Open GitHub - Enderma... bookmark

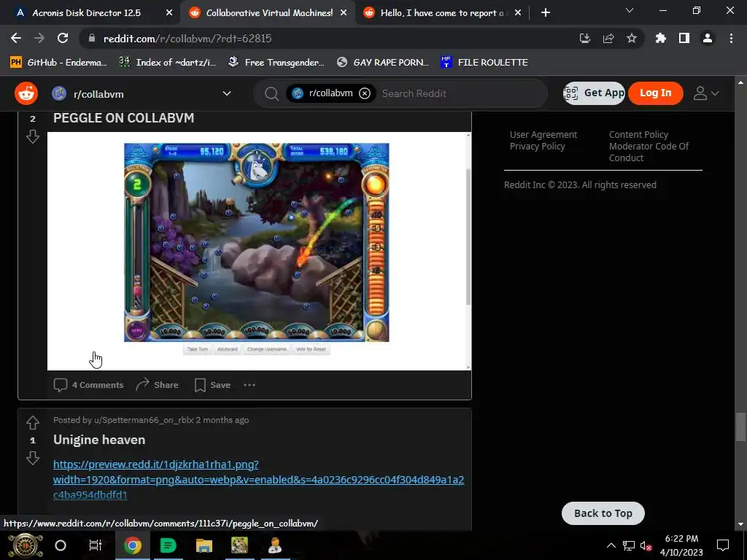pyautogui.click(x=58, y=63)
